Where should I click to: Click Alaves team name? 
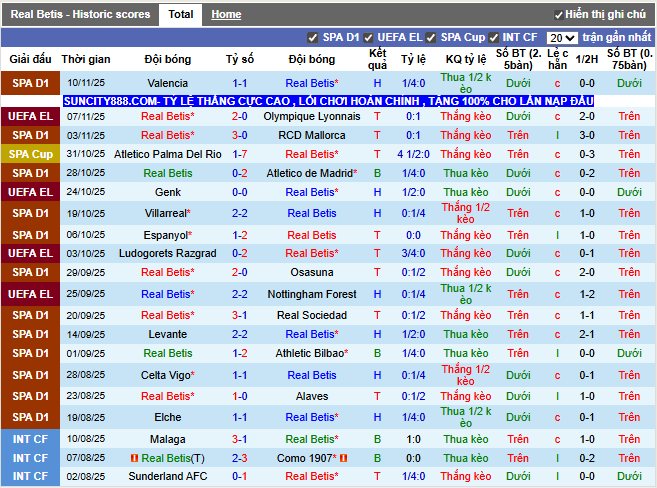pyautogui.click(x=312, y=396)
